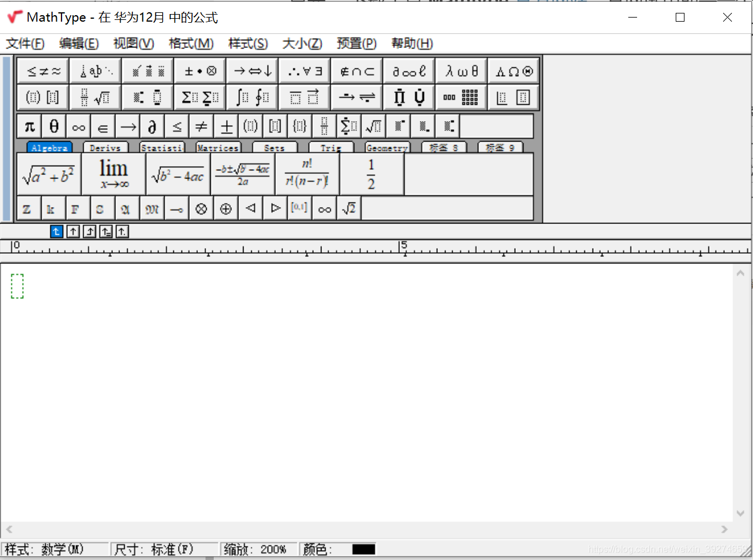Image resolution: width=753 pixels, height=560 pixels.
Task: Open the matrix templates palette
Action: (461, 97)
